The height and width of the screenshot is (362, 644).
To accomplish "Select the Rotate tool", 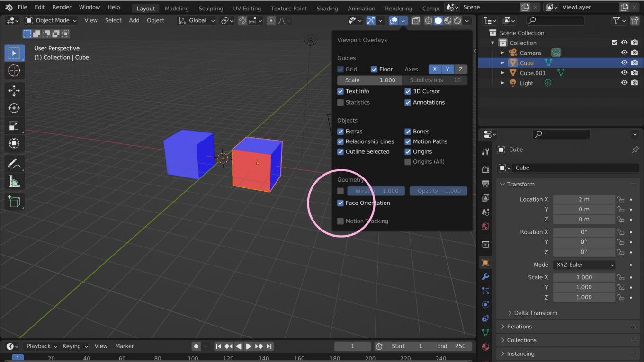I will pos(14,108).
